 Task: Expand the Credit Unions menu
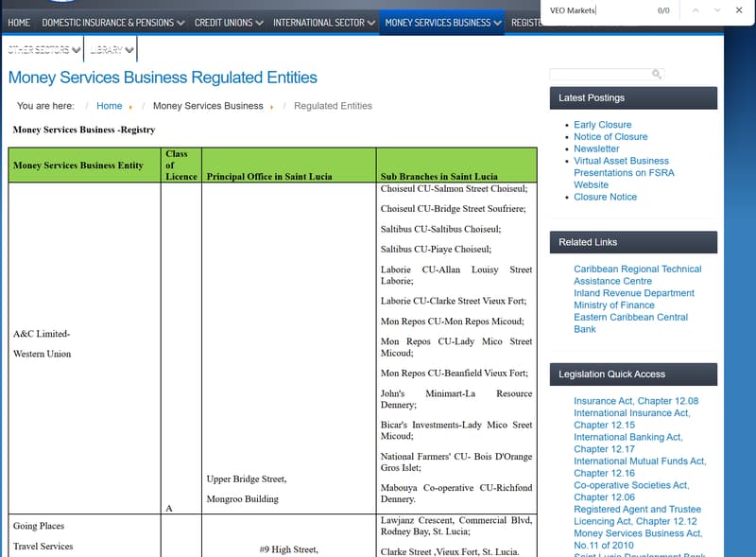click(x=229, y=23)
